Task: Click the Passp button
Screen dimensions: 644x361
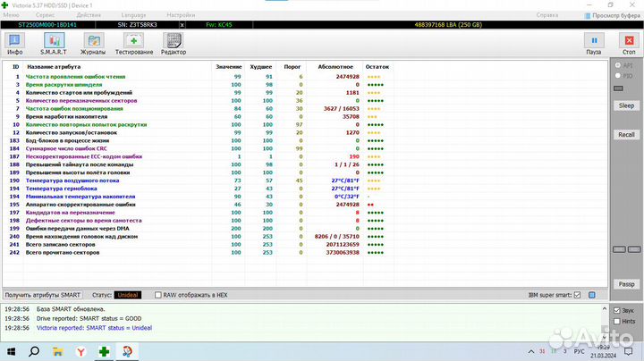Action: click(x=626, y=283)
